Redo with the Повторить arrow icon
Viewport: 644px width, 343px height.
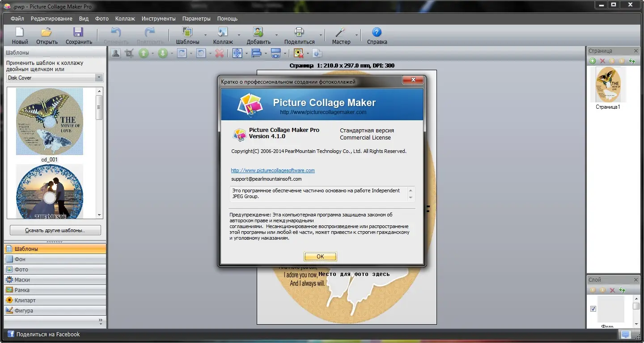tap(149, 32)
